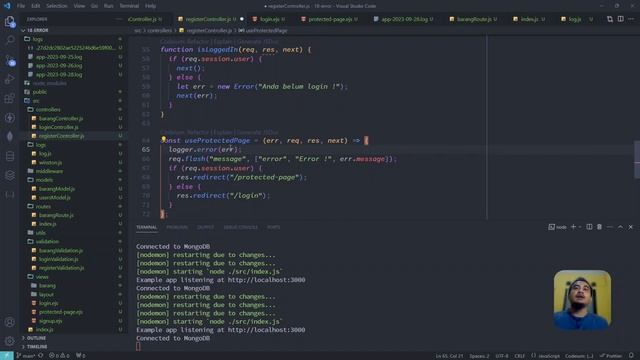
Task: Split the terminal panel
Action: pos(589,227)
